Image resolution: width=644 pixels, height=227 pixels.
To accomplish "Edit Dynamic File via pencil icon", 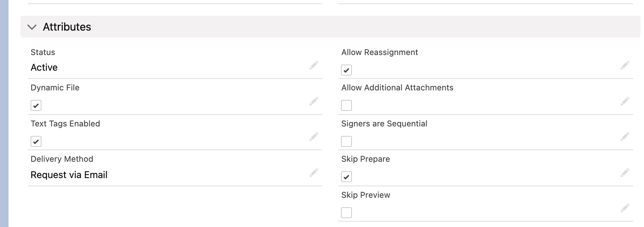I will click(x=314, y=101).
